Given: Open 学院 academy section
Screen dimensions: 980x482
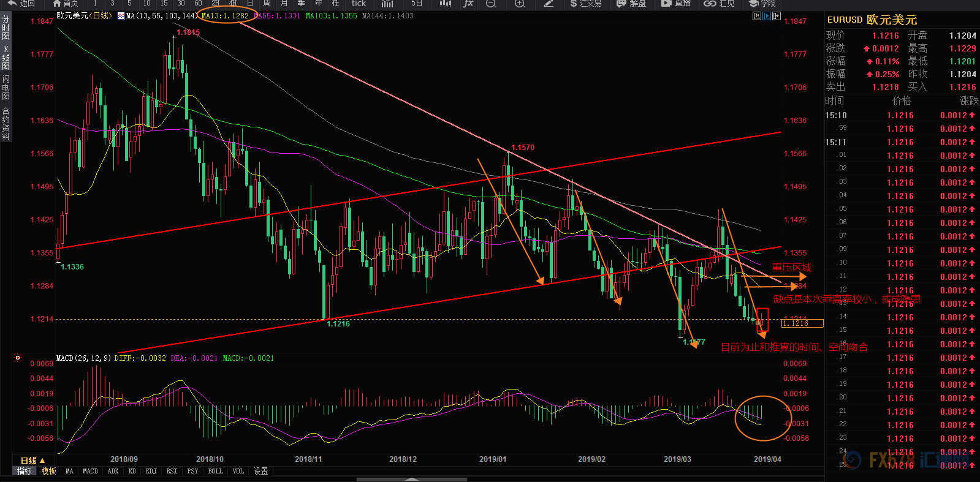Looking at the screenshot, I should (x=762, y=3).
